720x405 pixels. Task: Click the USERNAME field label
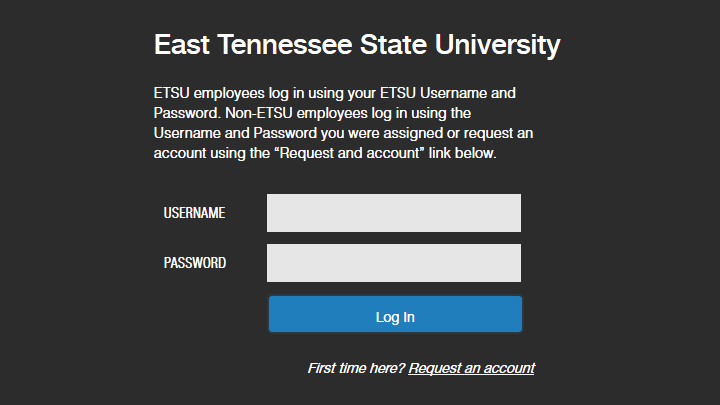point(194,213)
